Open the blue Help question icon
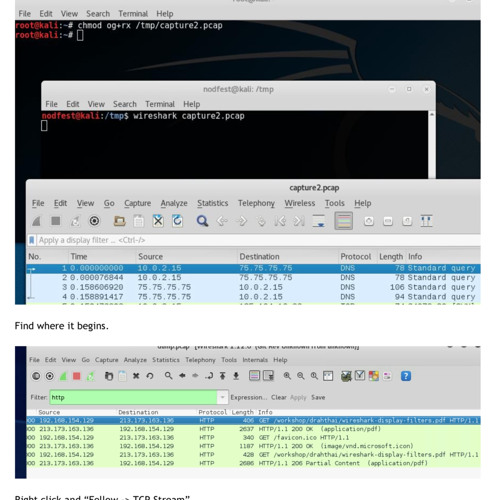 (406, 376)
